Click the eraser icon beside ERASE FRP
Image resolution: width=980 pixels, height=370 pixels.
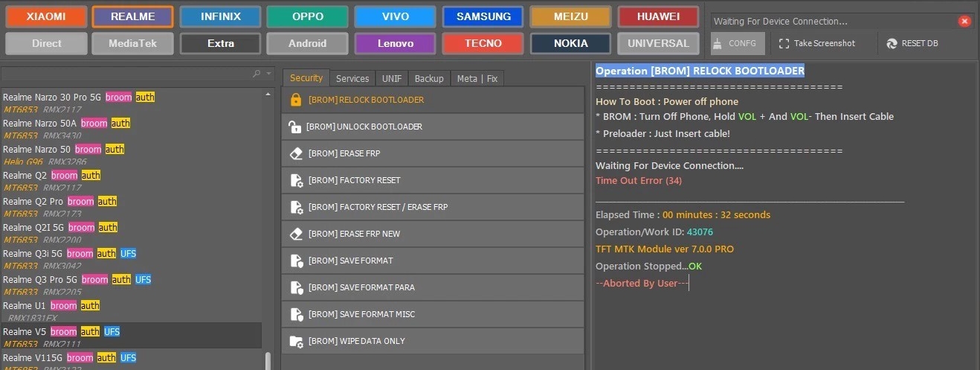pos(296,153)
